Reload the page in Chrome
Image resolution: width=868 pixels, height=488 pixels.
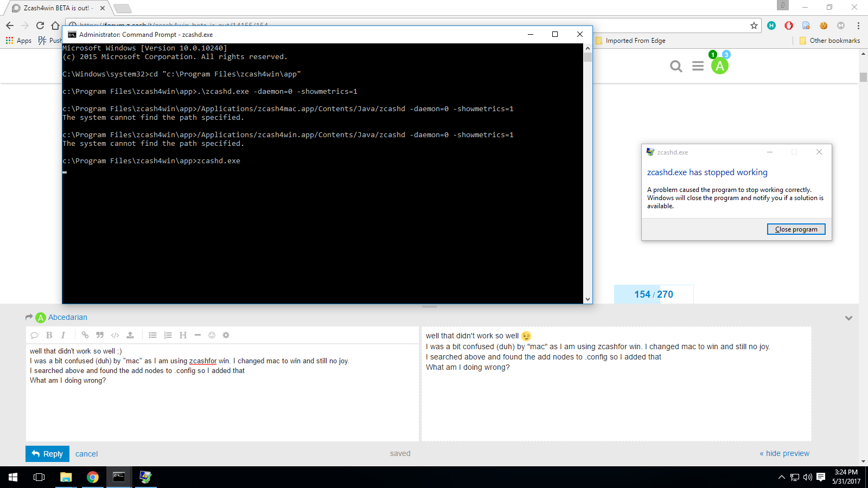(40, 25)
